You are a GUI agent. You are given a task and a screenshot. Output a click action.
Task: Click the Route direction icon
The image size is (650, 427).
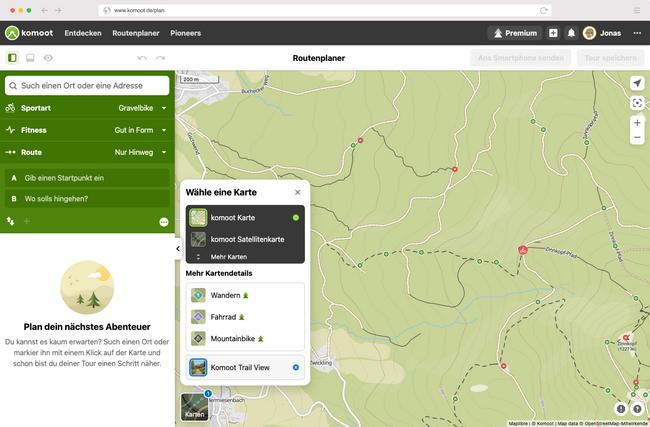coord(10,152)
